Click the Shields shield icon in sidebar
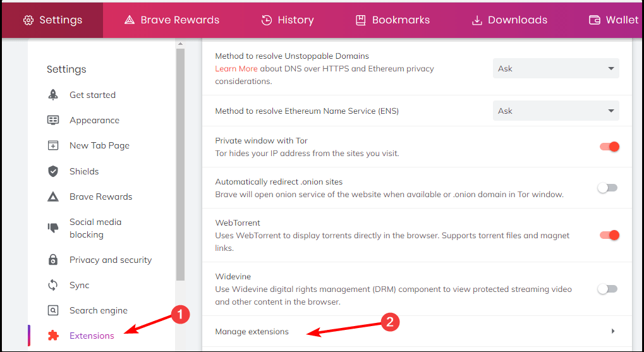The height and width of the screenshot is (352, 644). coord(53,171)
